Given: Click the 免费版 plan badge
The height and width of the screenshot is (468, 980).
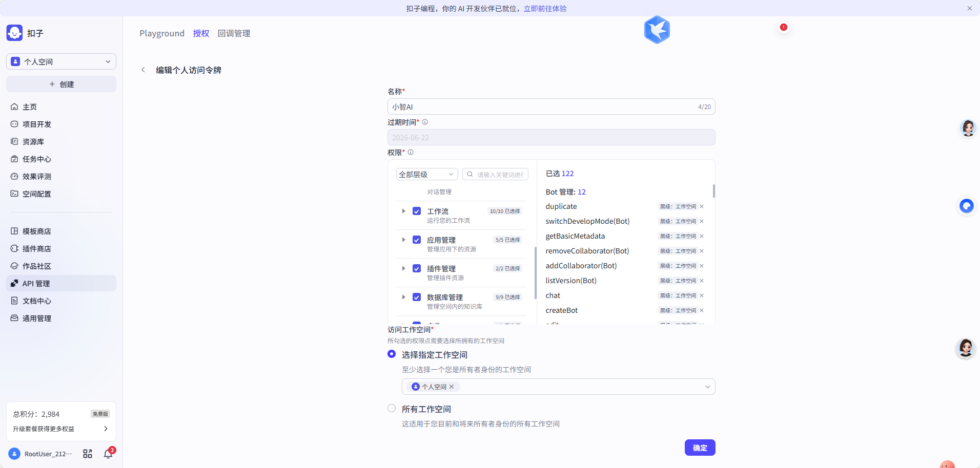Looking at the screenshot, I should (100, 414).
